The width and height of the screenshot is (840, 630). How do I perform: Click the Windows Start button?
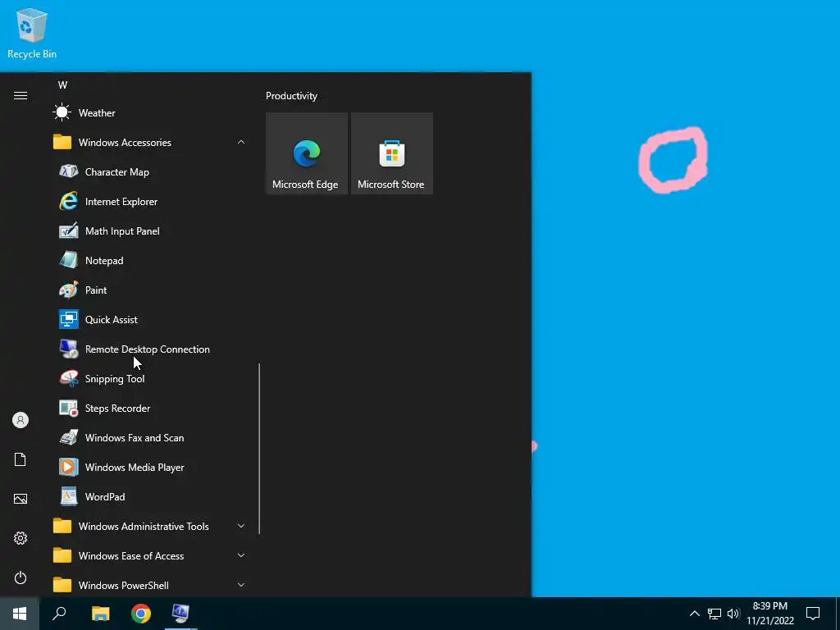click(x=20, y=614)
